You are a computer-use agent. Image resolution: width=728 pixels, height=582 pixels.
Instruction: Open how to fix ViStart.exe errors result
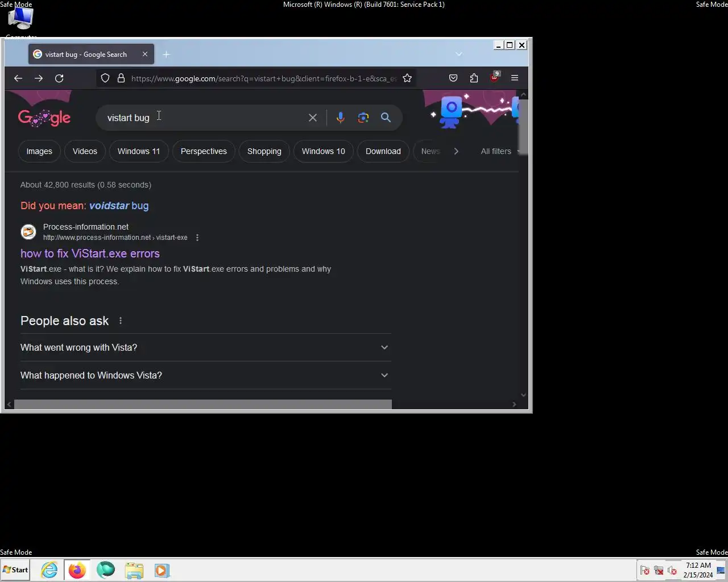[x=90, y=253]
